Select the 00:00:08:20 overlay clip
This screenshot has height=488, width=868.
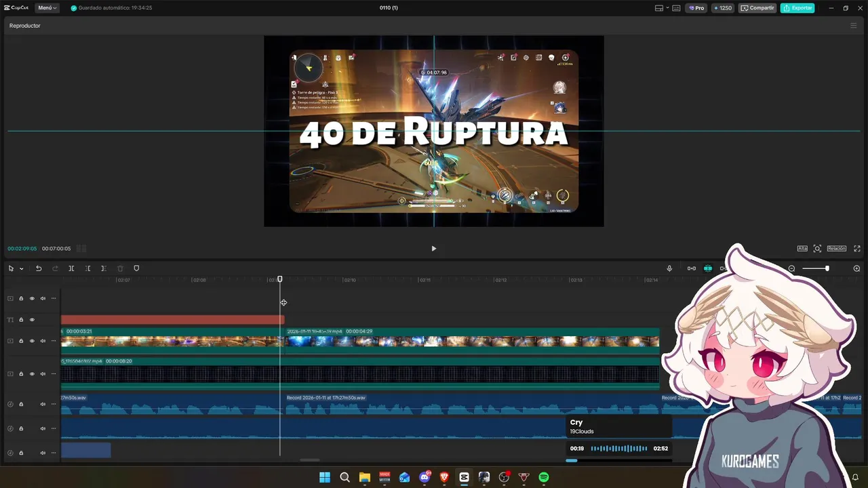pos(360,373)
